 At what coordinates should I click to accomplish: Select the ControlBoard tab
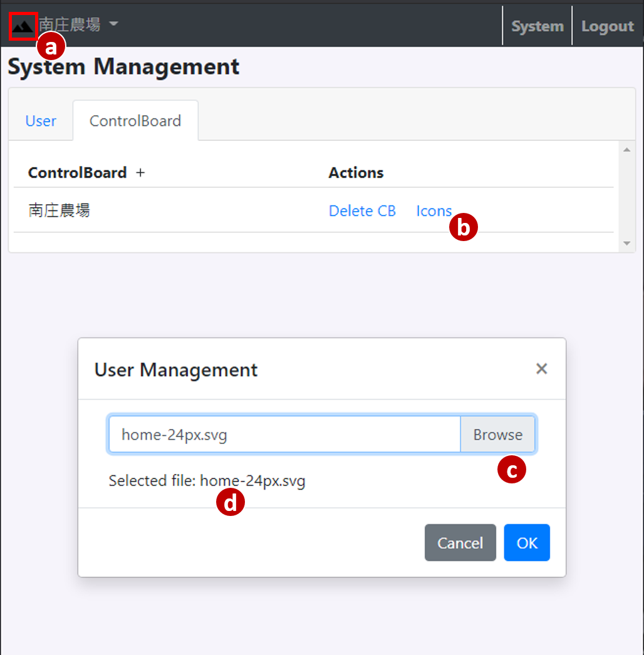pyautogui.click(x=135, y=121)
